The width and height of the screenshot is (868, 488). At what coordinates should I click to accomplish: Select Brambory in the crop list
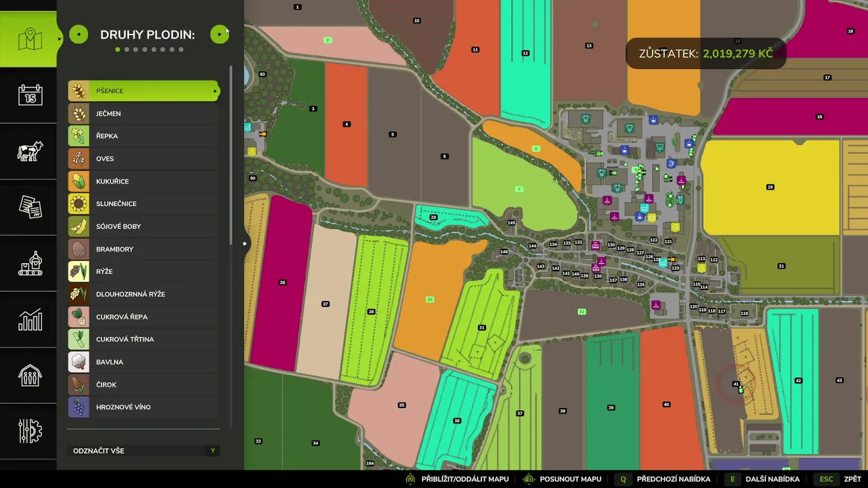pos(144,249)
